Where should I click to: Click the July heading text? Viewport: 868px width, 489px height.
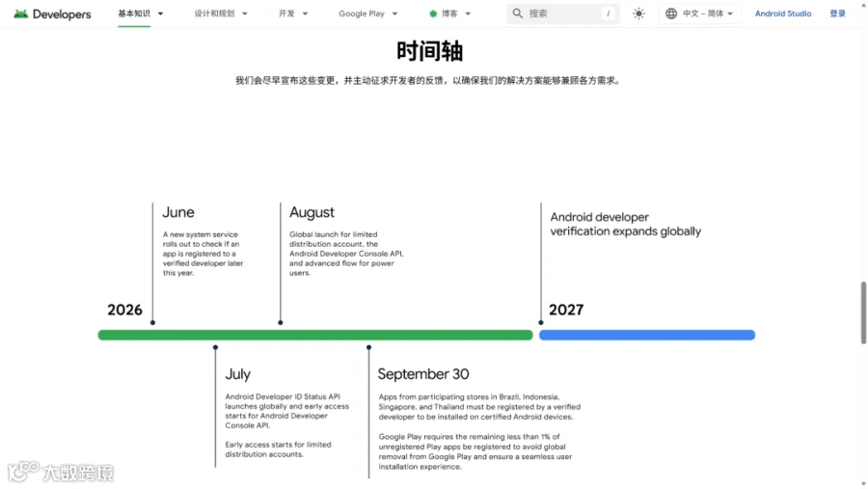point(238,374)
